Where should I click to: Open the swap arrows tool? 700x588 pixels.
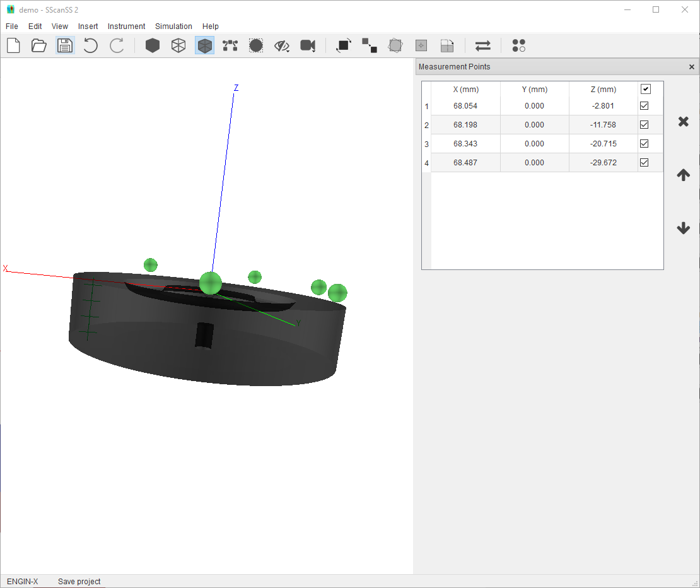pos(482,45)
